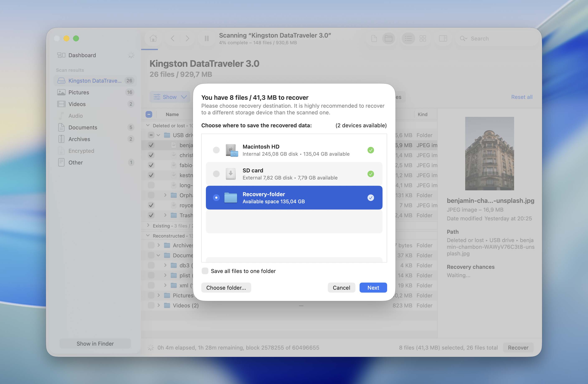Toggle the select-all checkbox in header

149,114
